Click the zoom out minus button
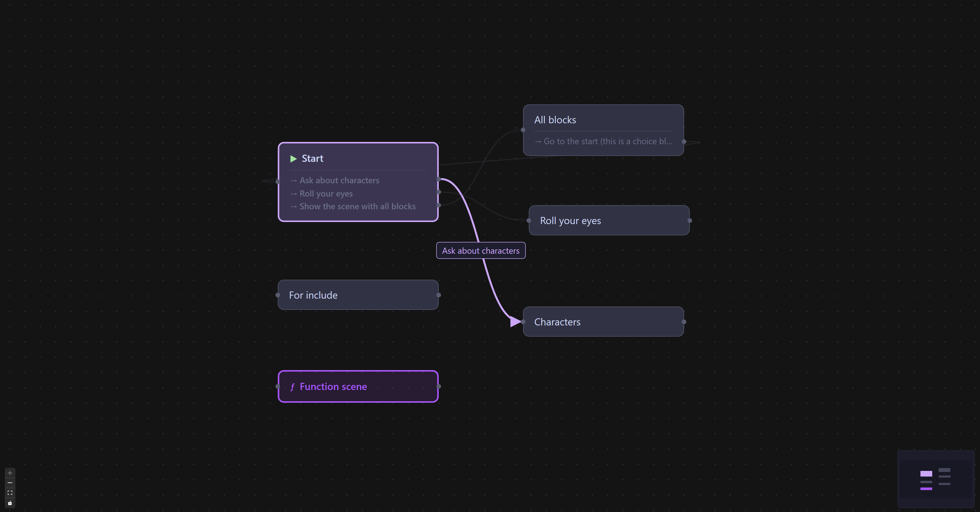The width and height of the screenshot is (980, 512). [10, 483]
